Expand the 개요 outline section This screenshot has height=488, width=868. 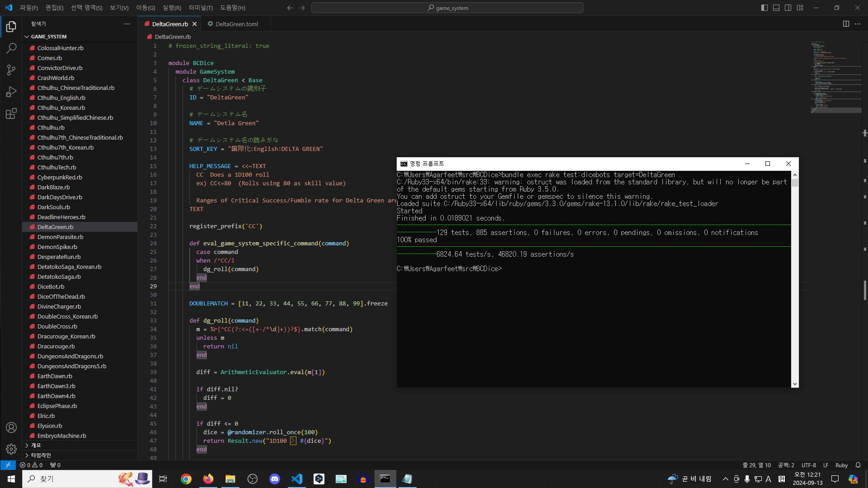[x=80, y=445]
